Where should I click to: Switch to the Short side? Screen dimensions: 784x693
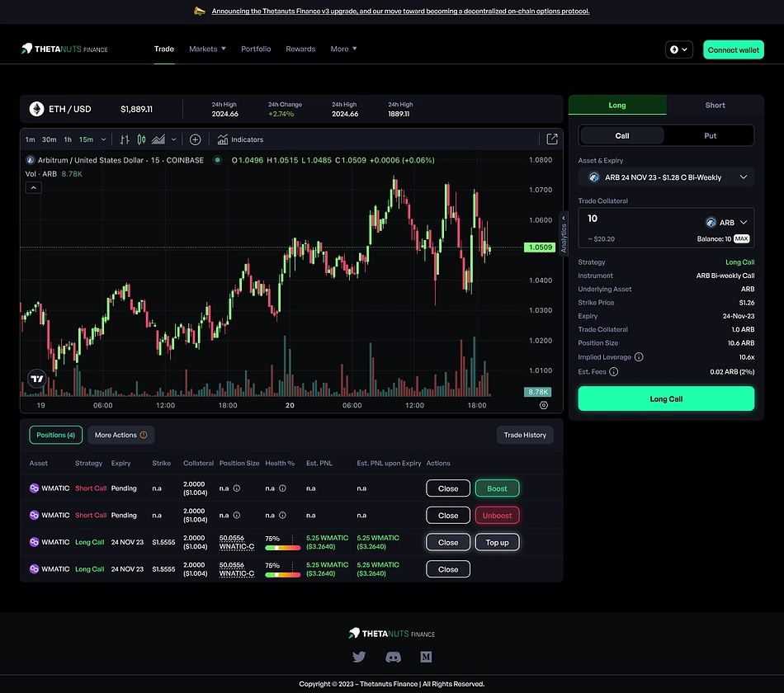[715, 105]
